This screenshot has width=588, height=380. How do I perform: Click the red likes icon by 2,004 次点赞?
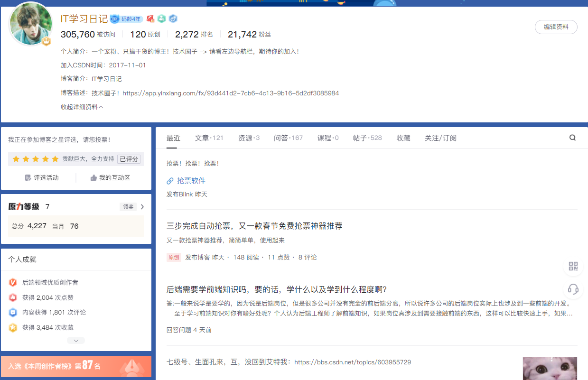(x=13, y=297)
